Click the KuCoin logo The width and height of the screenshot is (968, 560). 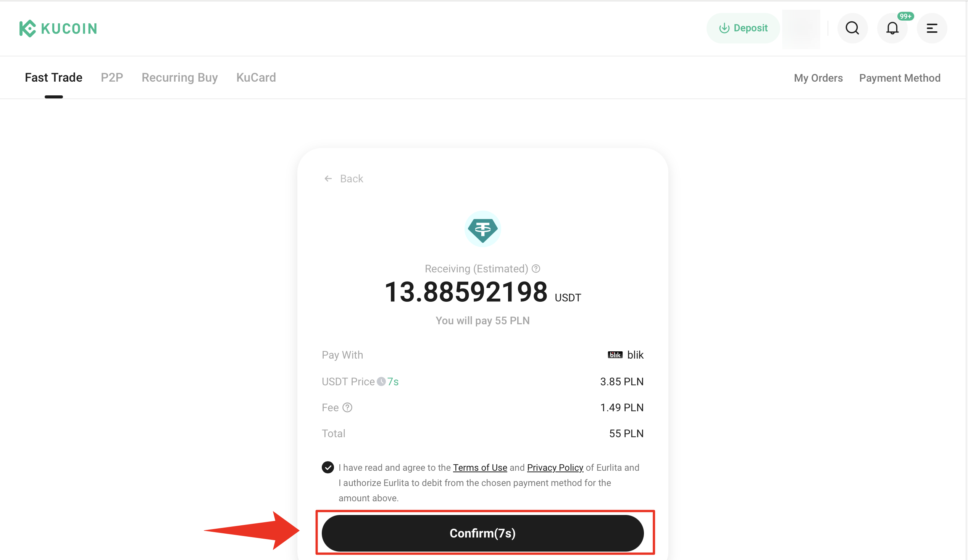tap(58, 28)
